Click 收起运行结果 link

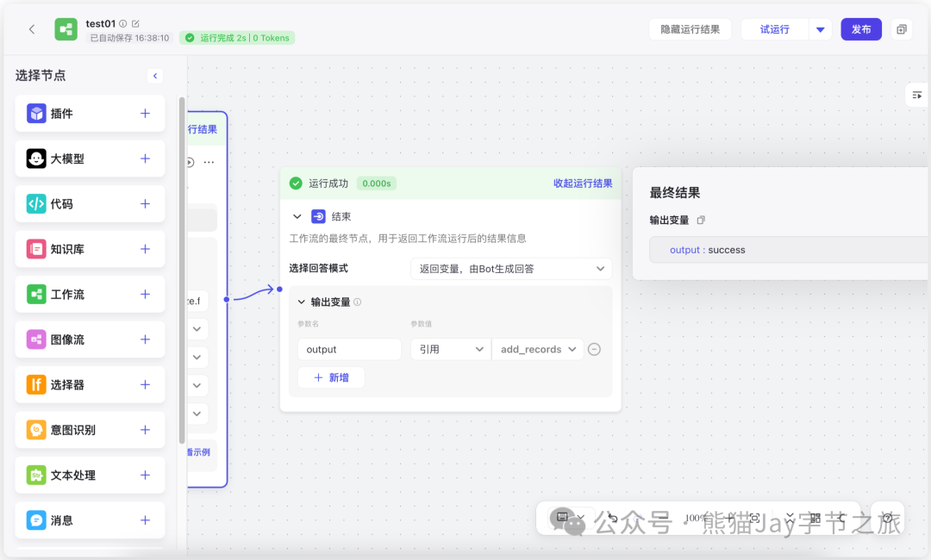point(583,184)
